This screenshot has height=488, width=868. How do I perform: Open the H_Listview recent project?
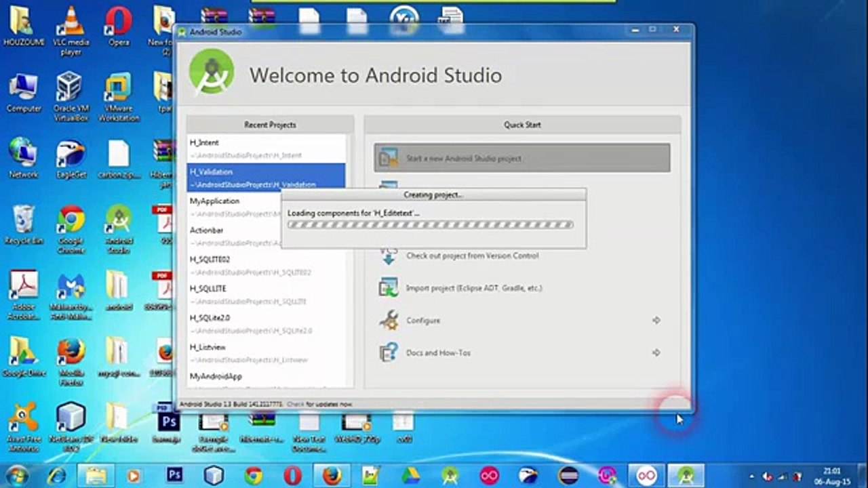[266, 352]
